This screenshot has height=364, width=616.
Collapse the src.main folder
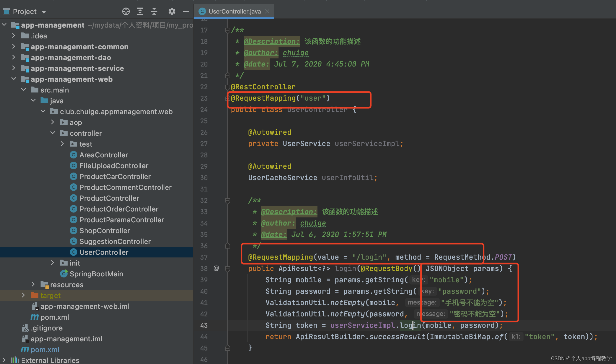click(24, 90)
